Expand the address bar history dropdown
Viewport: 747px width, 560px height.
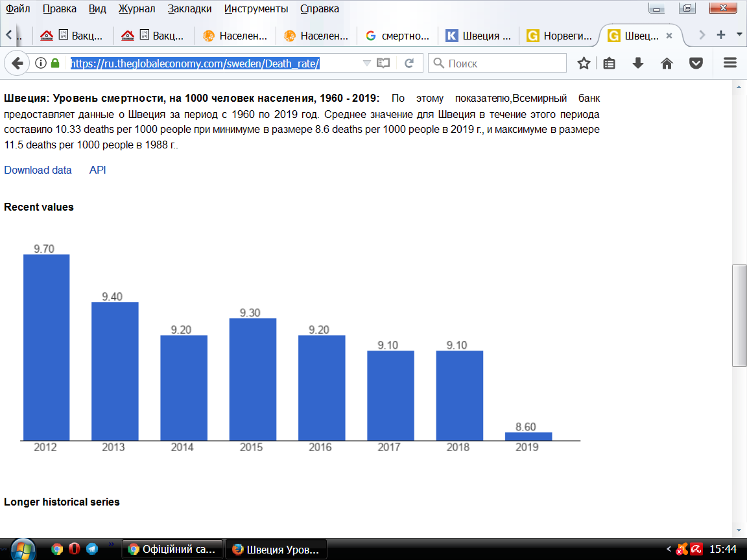point(366,64)
